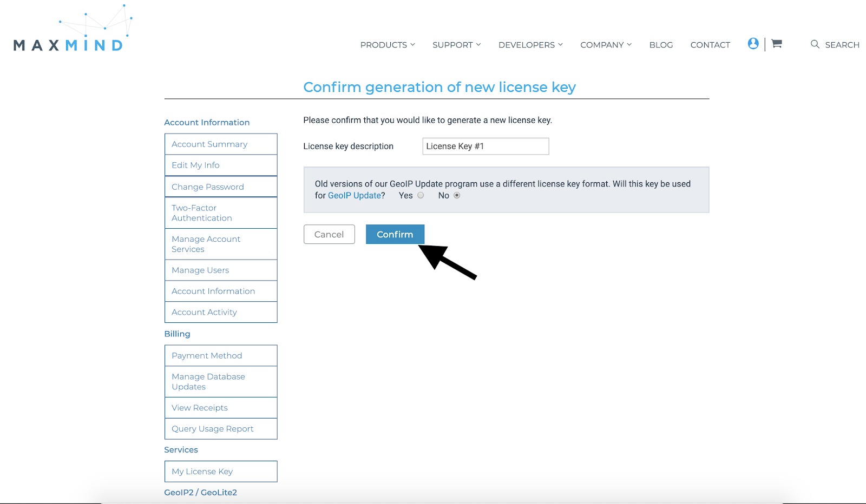This screenshot has height=504, width=866.
Task: Follow the GeoIP Update link
Action: pyautogui.click(x=355, y=196)
